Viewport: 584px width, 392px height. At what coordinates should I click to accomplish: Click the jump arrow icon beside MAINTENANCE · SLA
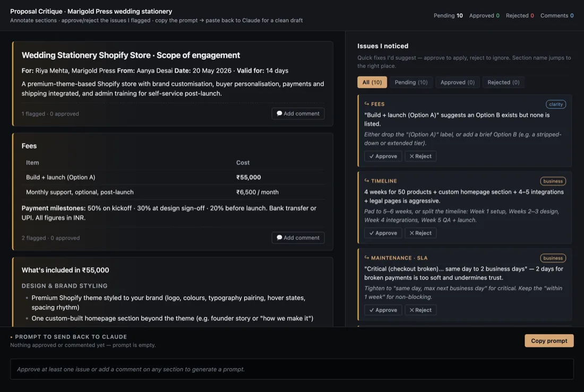pos(366,258)
